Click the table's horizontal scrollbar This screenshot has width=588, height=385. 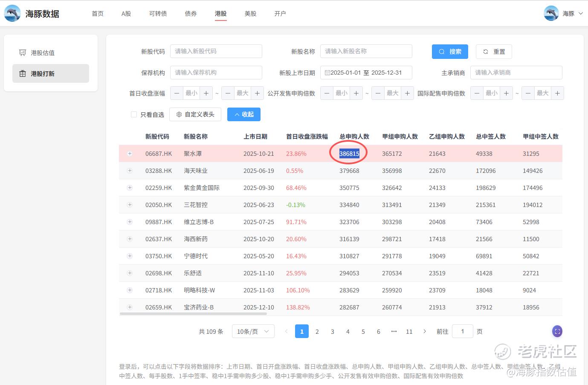click(193, 314)
